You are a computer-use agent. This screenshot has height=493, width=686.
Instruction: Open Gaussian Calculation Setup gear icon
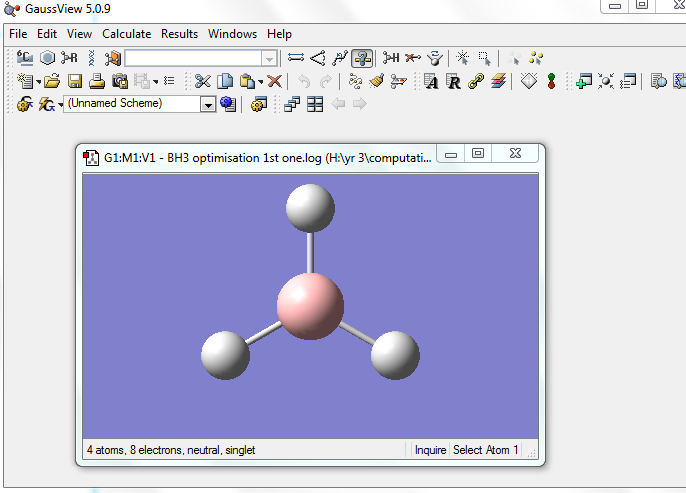click(x=25, y=104)
